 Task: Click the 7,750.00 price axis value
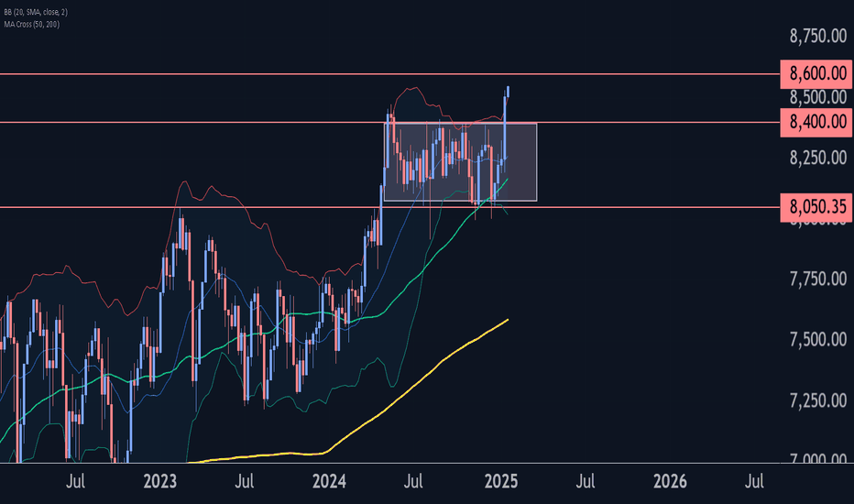pyautogui.click(x=818, y=279)
